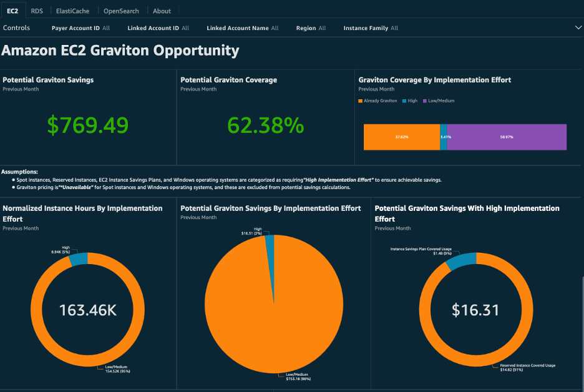The image size is (584, 392).
Task: Click the Low/Medium purple legend swatch
Action: (x=425, y=100)
